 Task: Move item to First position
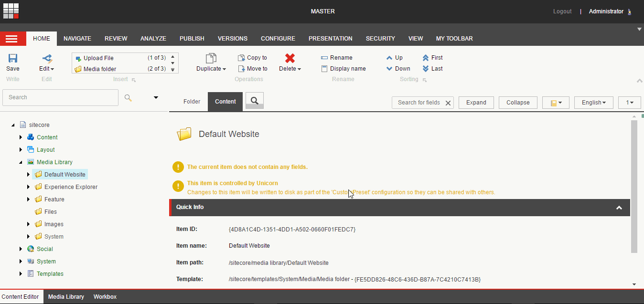(432, 58)
